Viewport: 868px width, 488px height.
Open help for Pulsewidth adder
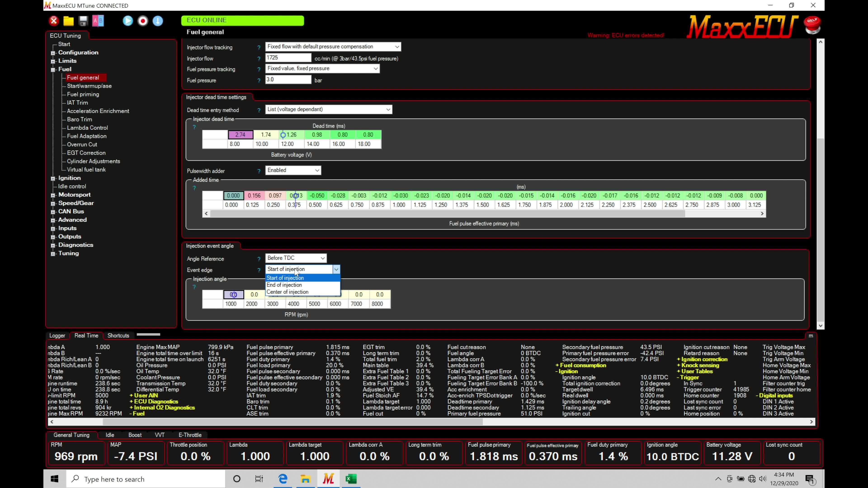click(259, 171)
